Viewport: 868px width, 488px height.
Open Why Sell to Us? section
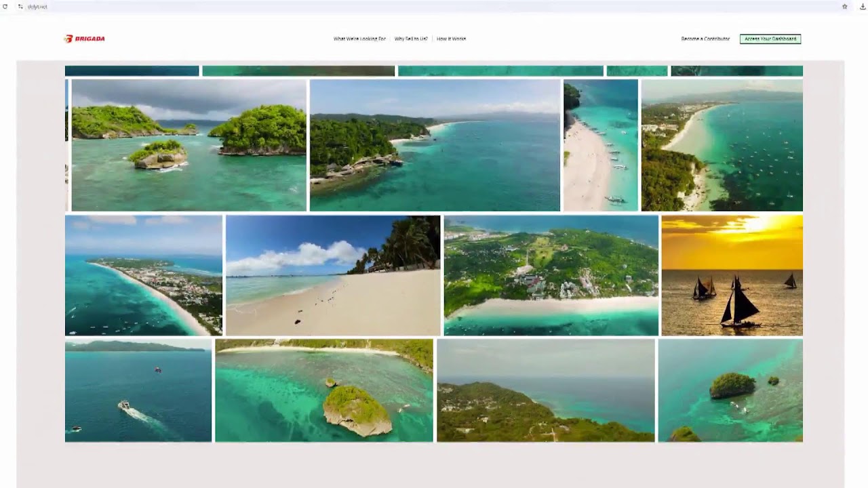coord(411,39)
